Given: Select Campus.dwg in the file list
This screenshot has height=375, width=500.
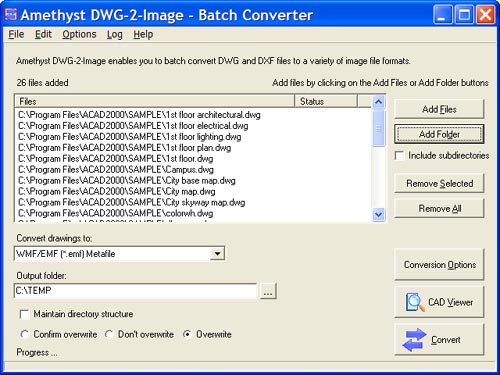Looking at the screenshot, I should 116,170.
